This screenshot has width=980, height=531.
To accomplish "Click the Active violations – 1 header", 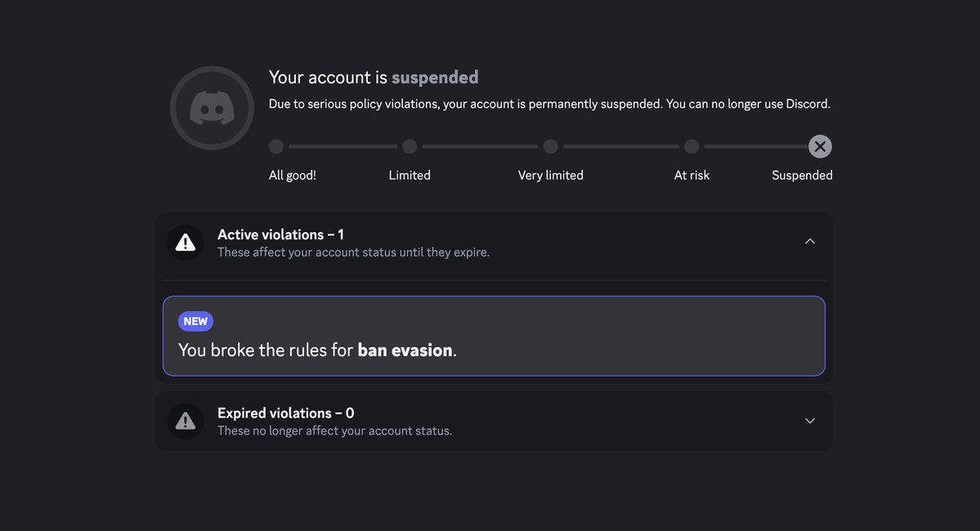I will click(280, 234).
